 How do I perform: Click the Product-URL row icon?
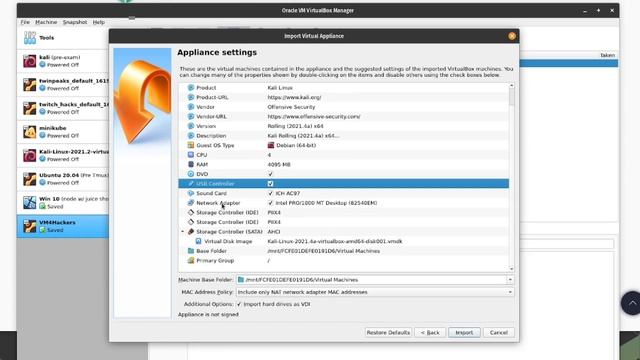(x=191, y=97)
